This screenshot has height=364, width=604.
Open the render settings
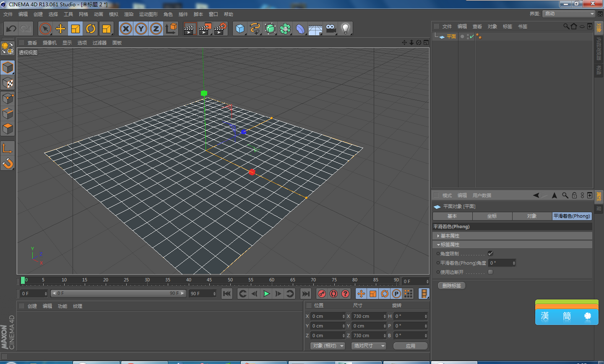(x=220, y=29)
